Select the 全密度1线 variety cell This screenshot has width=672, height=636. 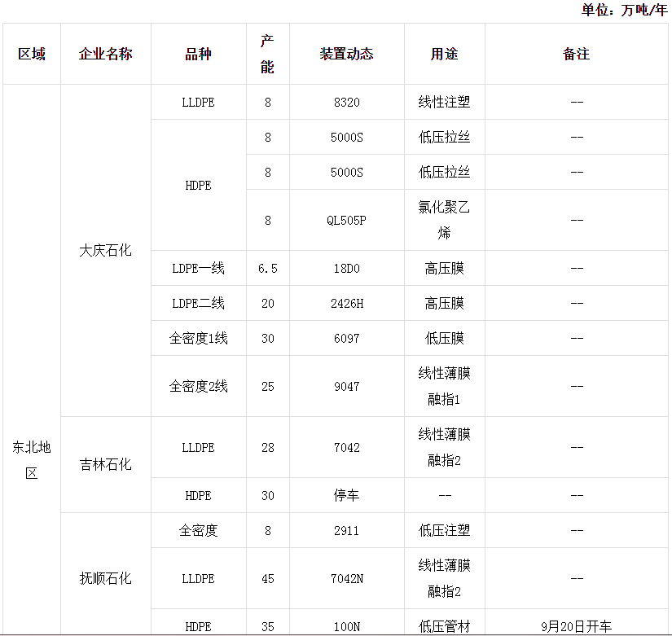point(199,339)
